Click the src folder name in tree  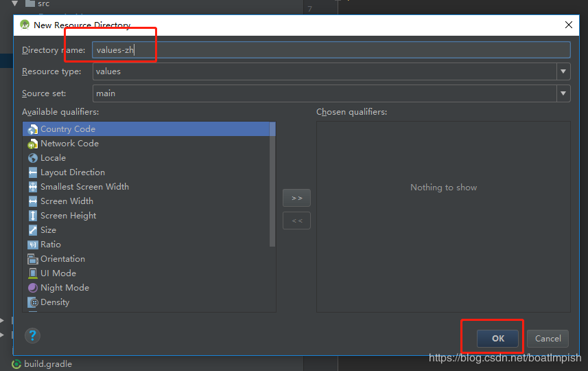(43, 3)
